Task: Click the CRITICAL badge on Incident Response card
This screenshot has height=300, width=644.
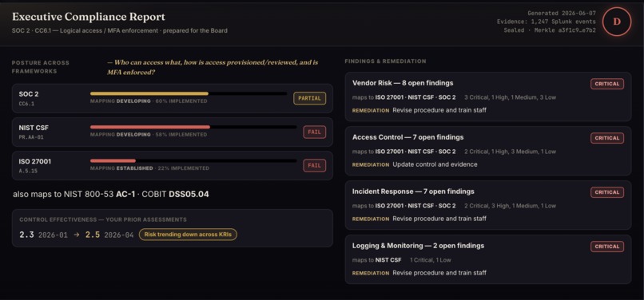Action: tap(607, 192)
